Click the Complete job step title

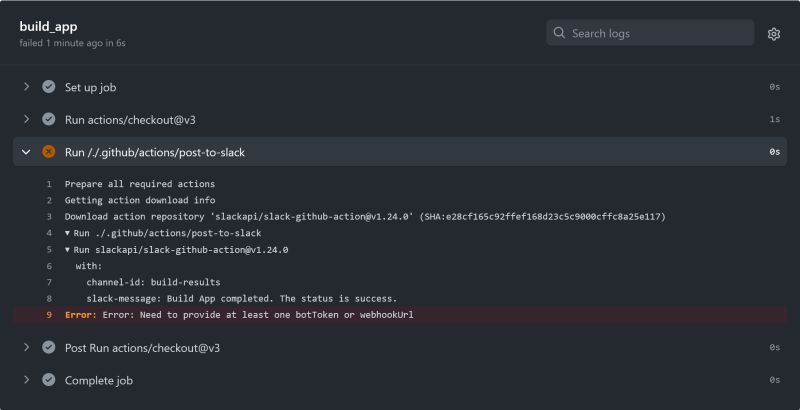(99, 380)
